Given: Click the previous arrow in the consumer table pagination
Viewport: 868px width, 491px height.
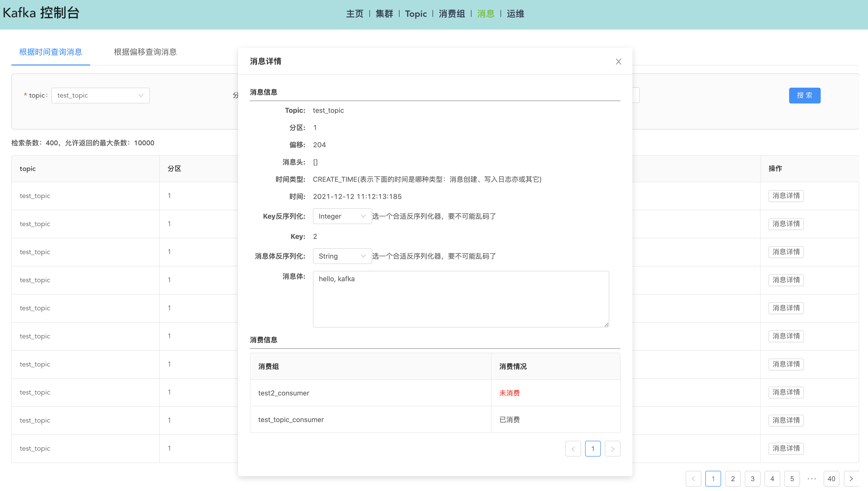Looking at the screenshot, I should 573,448.
